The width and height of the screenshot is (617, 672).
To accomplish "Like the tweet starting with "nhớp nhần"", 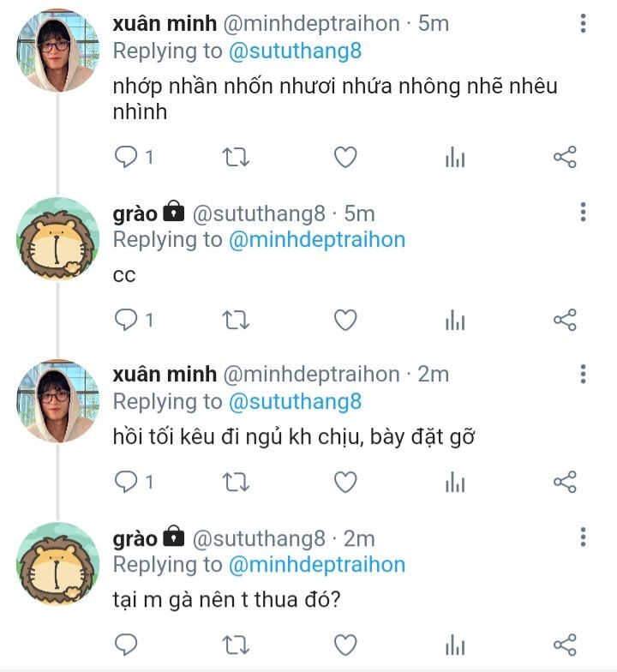I will 345,157.
